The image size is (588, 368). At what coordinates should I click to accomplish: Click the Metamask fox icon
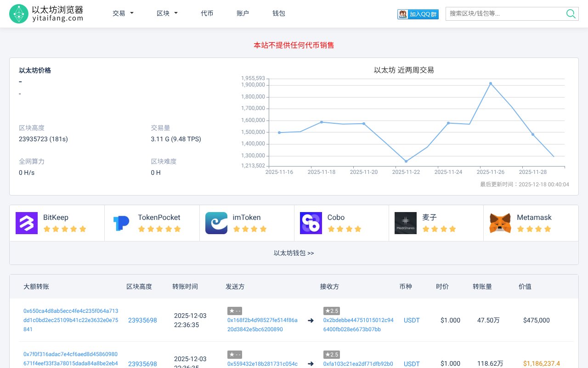pyautogui.click(x=500, y=223)
